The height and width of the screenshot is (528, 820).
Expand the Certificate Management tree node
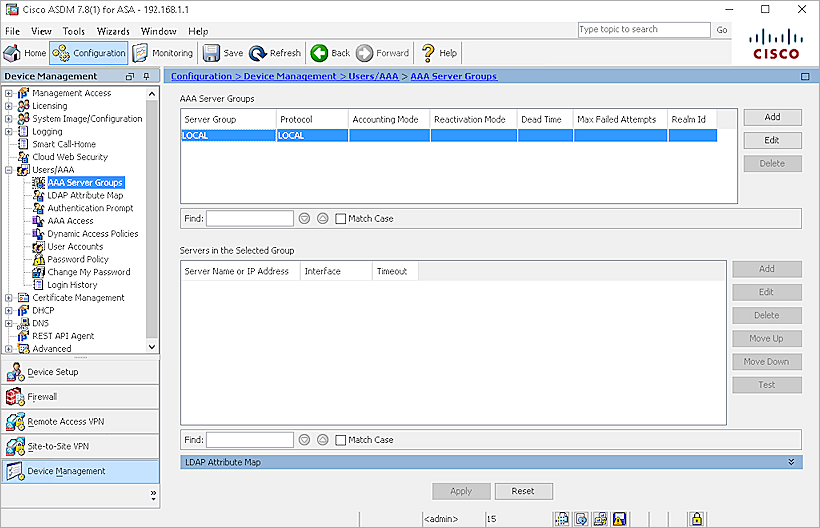(9, 298)
